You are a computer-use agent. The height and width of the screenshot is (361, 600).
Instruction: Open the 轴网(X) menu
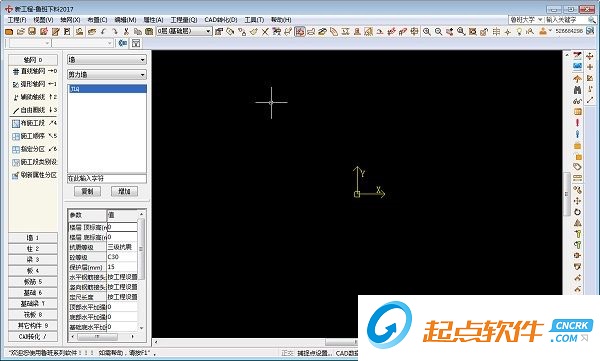[x=70, y=20]
